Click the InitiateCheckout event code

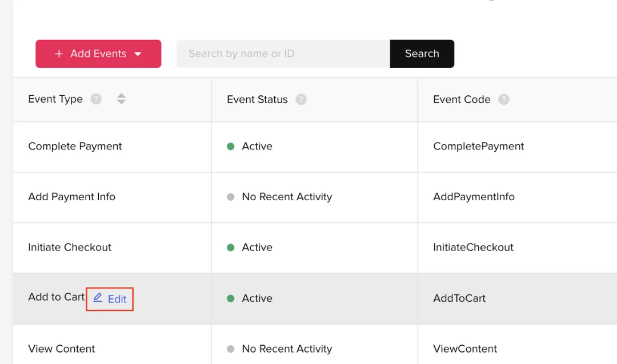tap(474, 247)
